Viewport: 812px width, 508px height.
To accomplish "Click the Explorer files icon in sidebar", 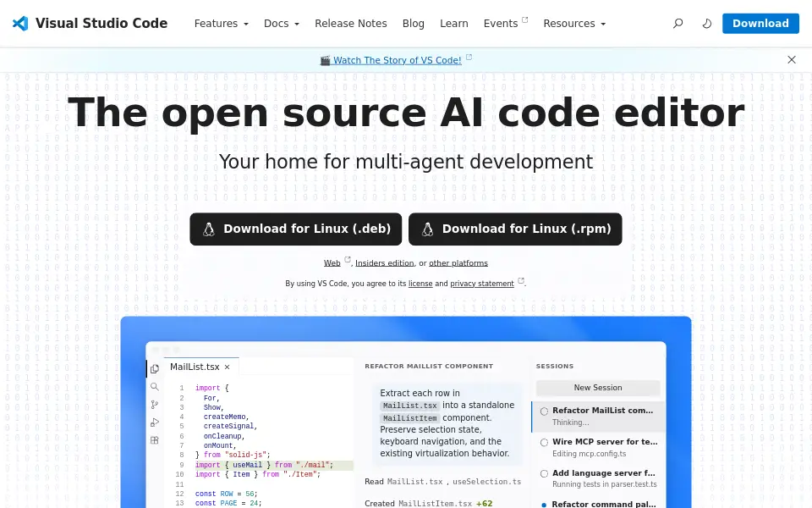I will [154, 369].
